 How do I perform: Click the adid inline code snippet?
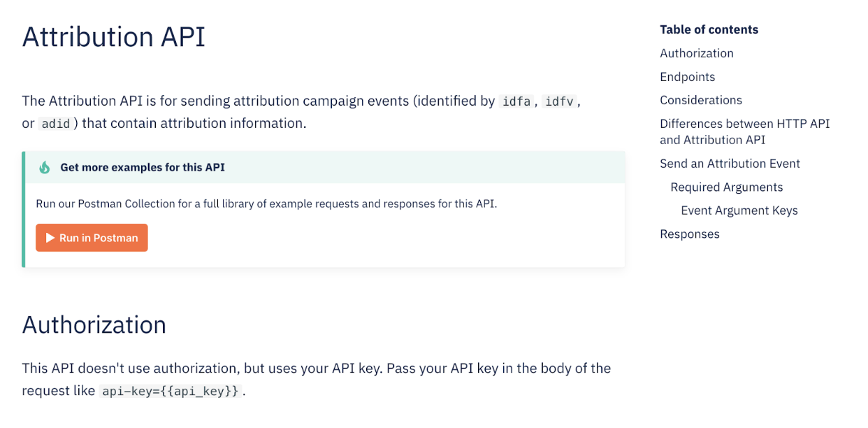[x=55, y=124]
